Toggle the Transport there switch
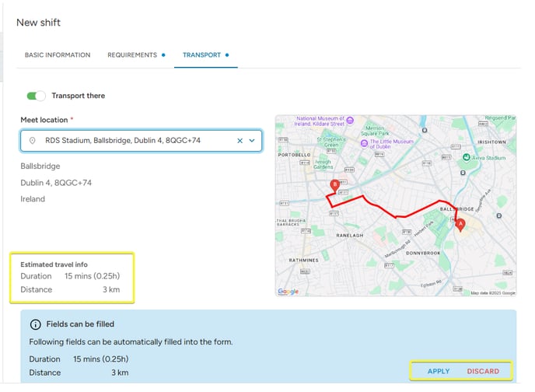Screen dimensions: 535x392 point(36,96)
